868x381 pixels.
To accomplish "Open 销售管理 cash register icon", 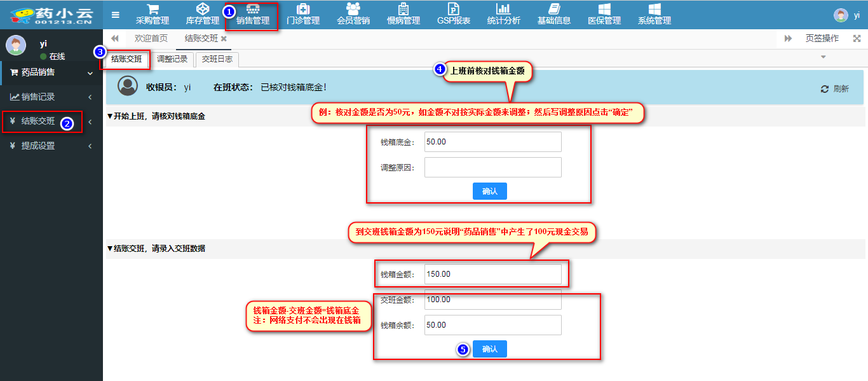I will tap(253, 9).
